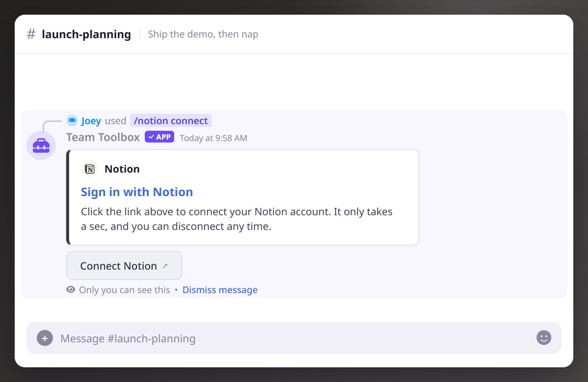Image resolution: width=588 pixels, height=382 pixels.
Task: Click Joey's small avatar icon
Action: click(72, 120)
